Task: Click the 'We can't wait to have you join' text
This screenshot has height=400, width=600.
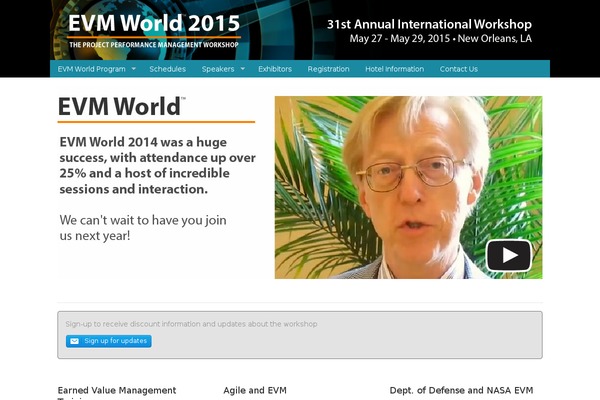Action: click(143, 228)
